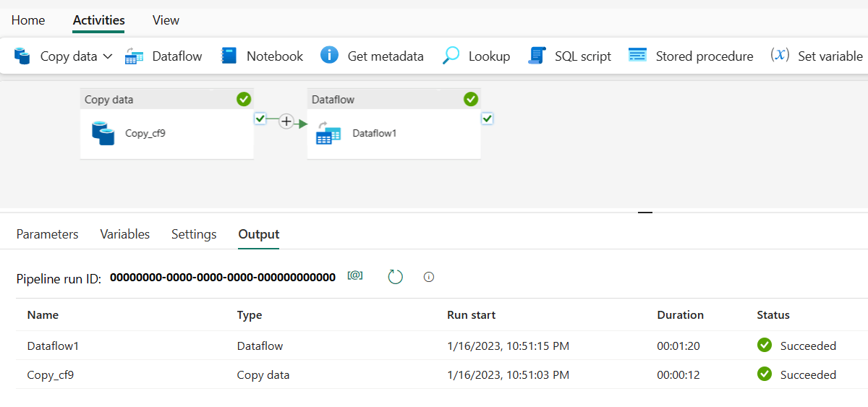Click the SQL script toolbar label
This screenshot has width=868, height=407.
[583, 56]
